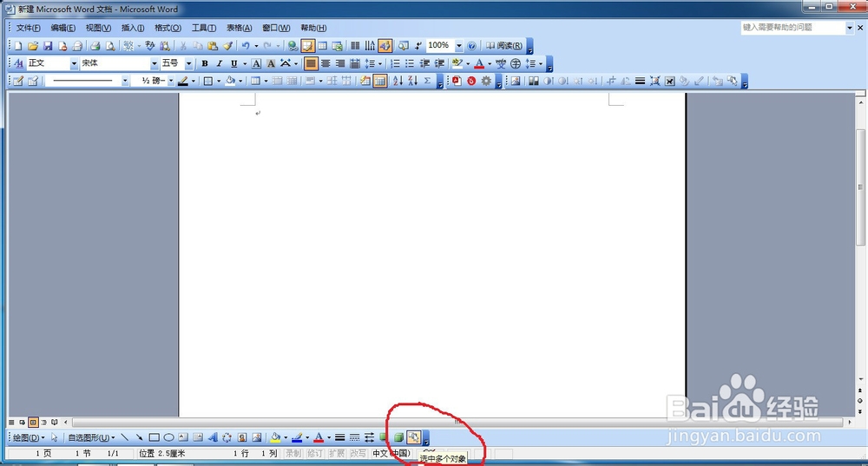
Task: Click the help question input field
Action: pyautogui.click(x=792, y=27)
